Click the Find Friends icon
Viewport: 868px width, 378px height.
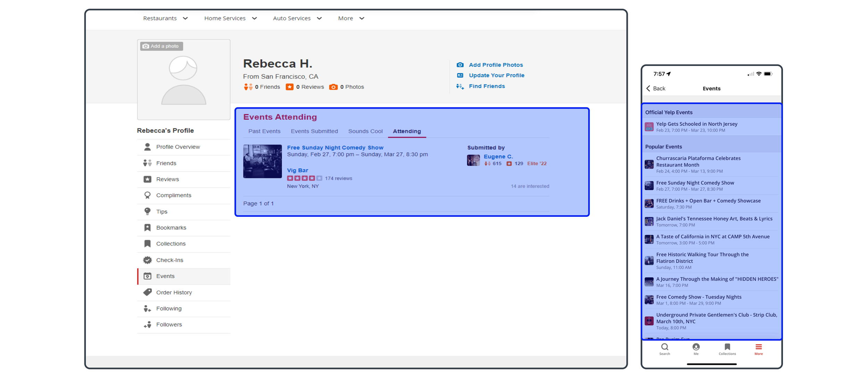pos(460,86)
